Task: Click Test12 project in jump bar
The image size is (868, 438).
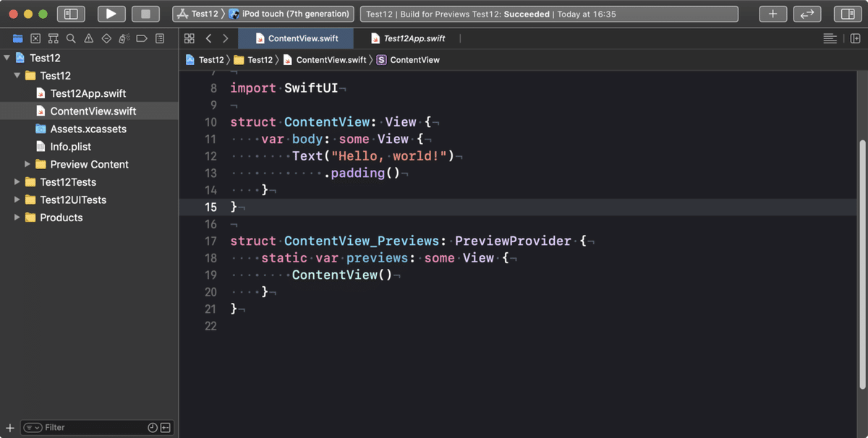Action: click(205, 60)
